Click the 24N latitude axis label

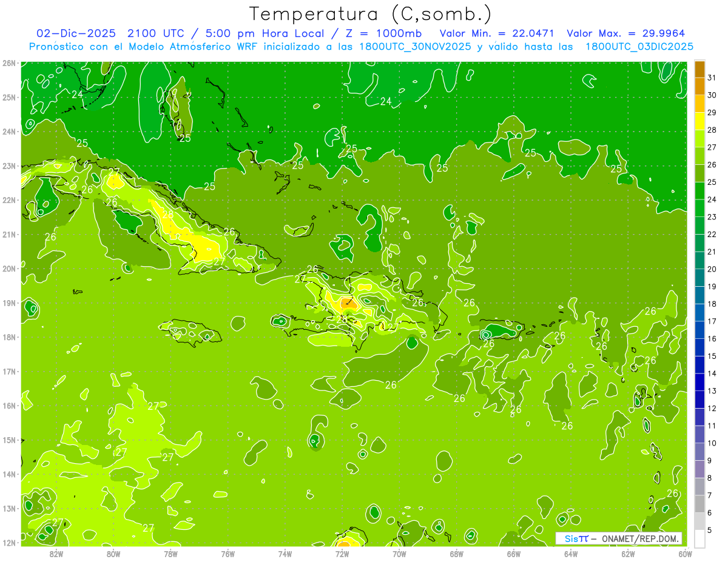(8, 132)
